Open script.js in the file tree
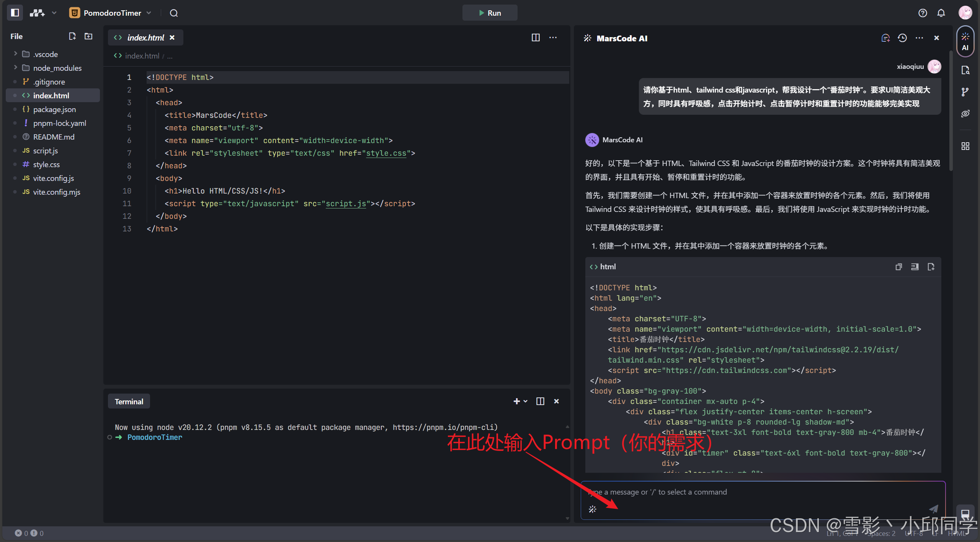980x542 pixels. pyautogui.click(x=46, y=151)
